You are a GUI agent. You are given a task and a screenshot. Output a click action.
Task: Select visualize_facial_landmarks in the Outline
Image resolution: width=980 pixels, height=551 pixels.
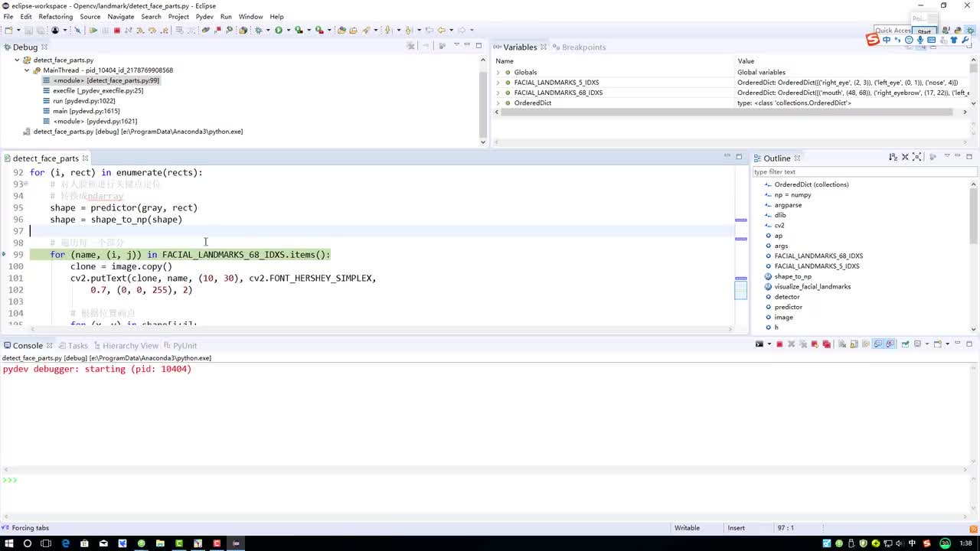click(812, 286)
